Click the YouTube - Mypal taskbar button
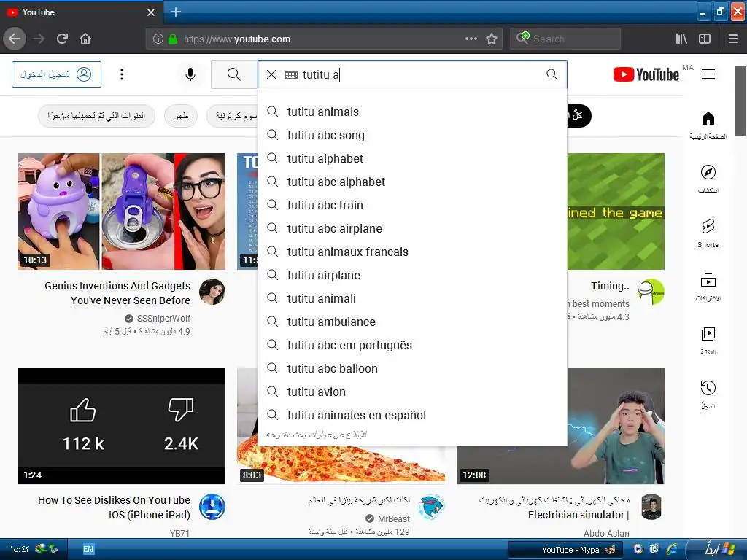 tap(564, 550)
